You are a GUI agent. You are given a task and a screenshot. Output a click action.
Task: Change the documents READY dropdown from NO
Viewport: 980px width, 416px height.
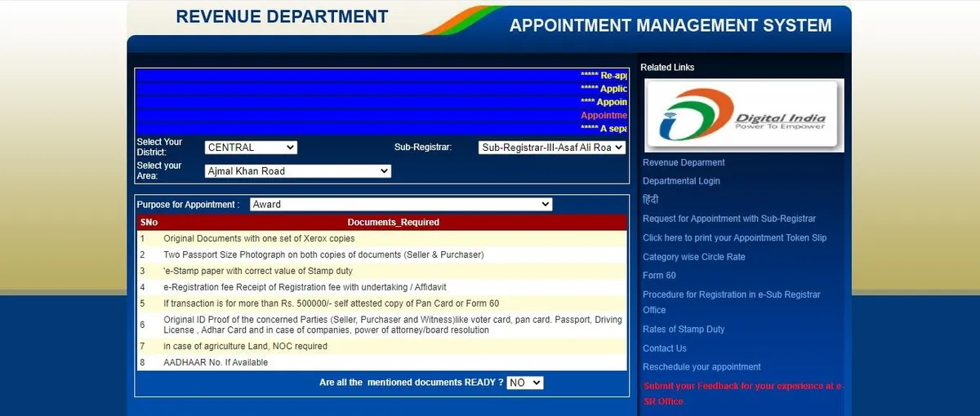point(524,383)
